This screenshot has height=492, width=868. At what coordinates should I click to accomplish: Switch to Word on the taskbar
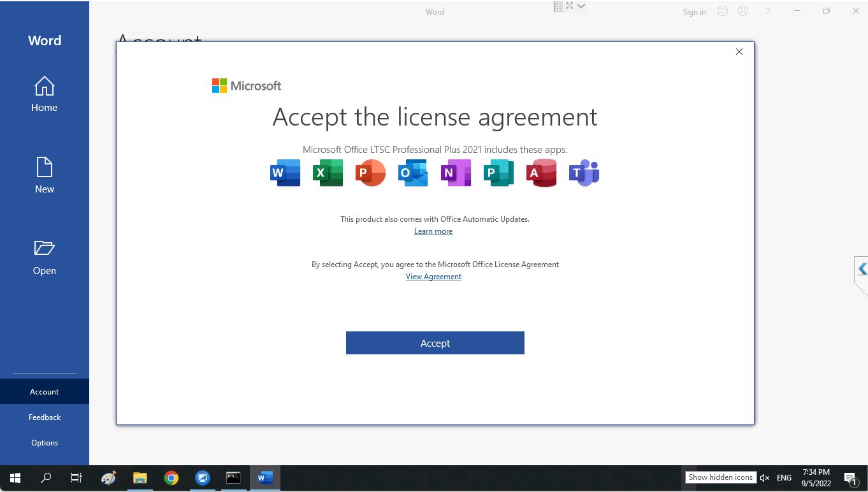(x=265, y=477)
